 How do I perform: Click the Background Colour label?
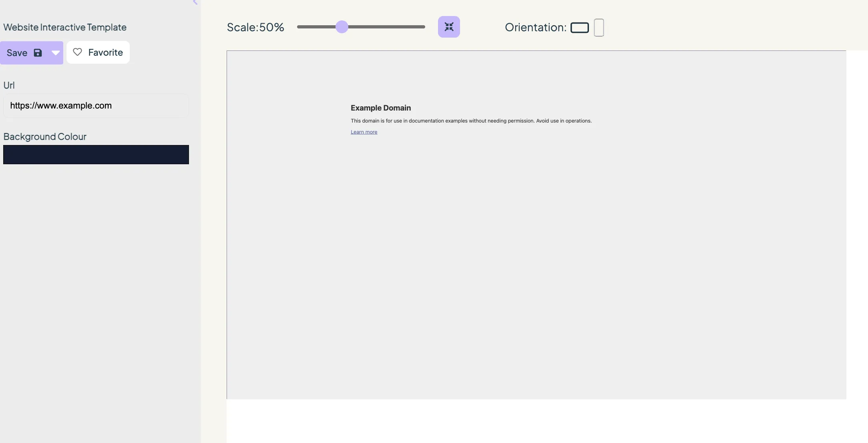tap(45, 137)
